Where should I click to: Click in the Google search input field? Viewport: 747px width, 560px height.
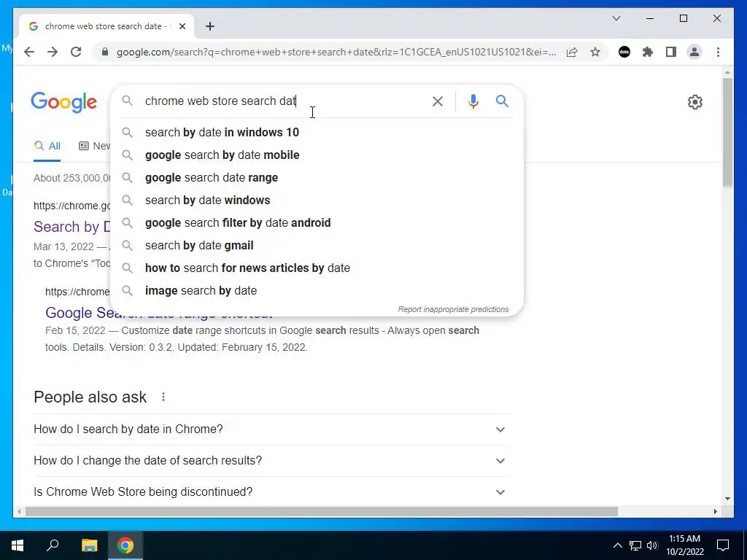click(284, 101)
